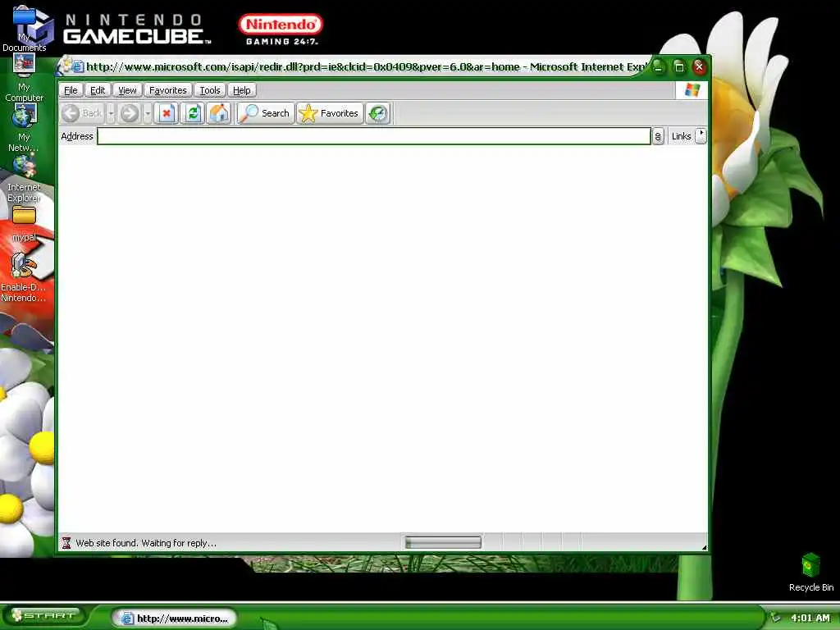Click the http://www.micro... taskbar button
The height and width of the screenshot is (630, 840).
[x=175, y=619]
